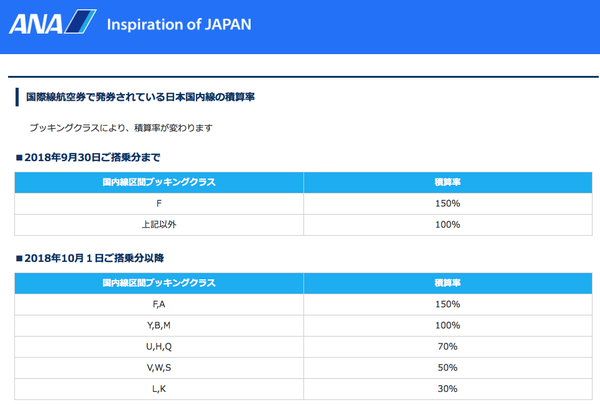Click the 国際線航空券で発券されている日本国内線の積算率 heading
Viewport: 600px width, 405px height.
pos(140,97)
